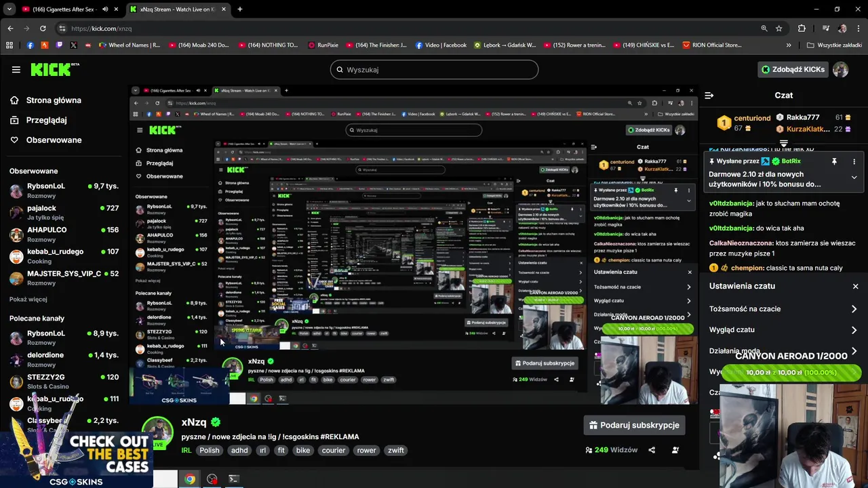Open the Extensions puzzle icon

coord(802,28)
